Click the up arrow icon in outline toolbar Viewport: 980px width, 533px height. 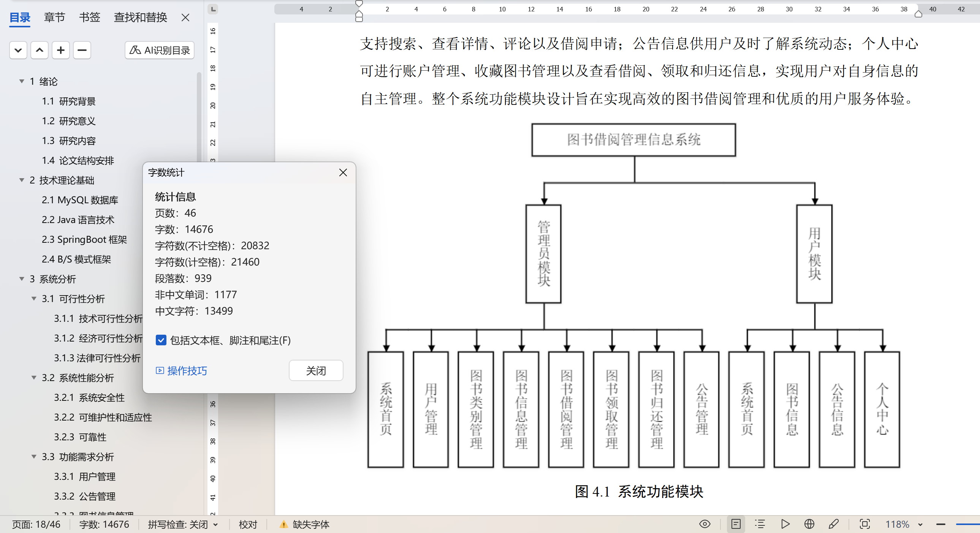[x=40, y=50]
